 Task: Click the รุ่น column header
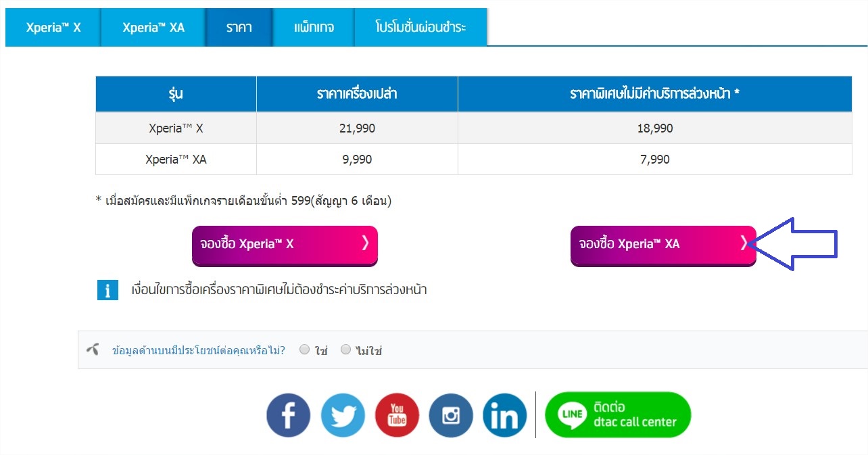coord(176,94)
